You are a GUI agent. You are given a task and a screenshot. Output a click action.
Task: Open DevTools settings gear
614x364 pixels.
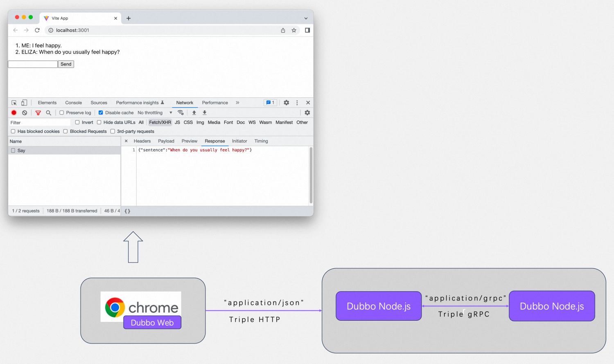287,103
